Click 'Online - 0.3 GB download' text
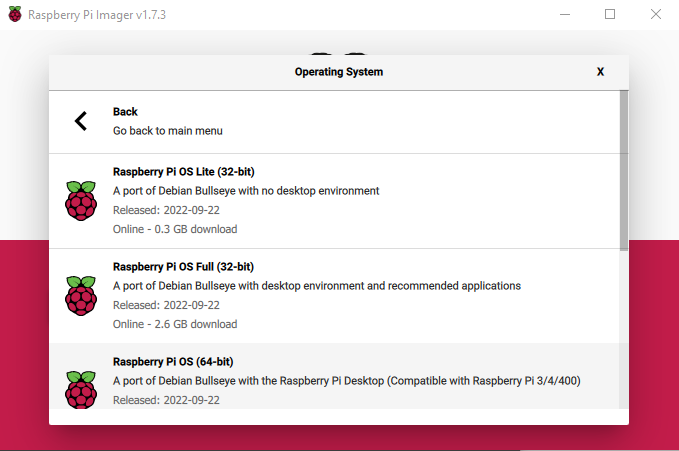The width and height of the screenshot is (679, 451). [x=175, y=229]
